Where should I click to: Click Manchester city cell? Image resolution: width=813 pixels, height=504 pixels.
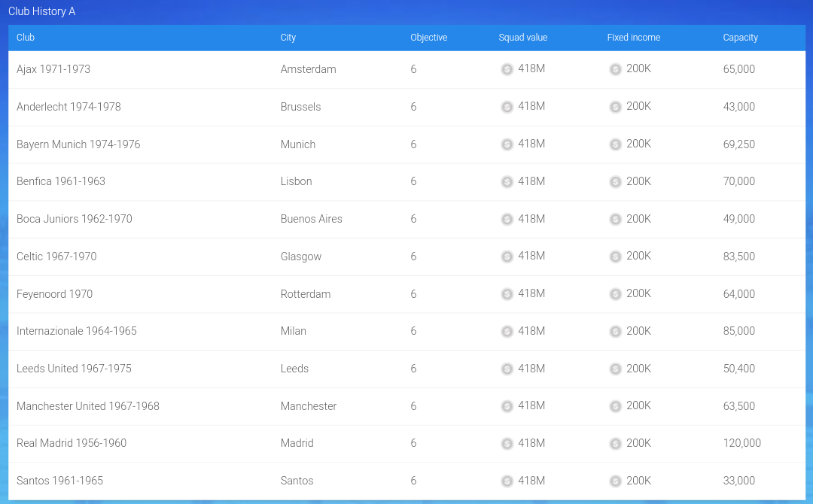tap(309, 406)
